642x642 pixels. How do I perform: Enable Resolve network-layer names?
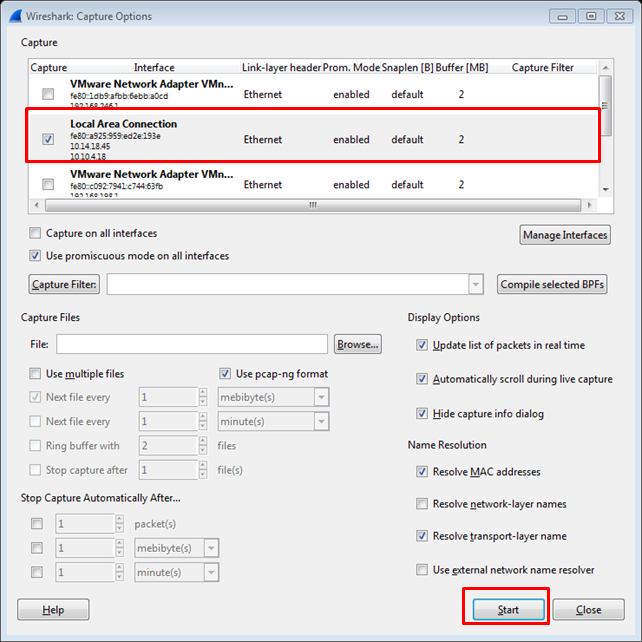(x=422, y=504)
